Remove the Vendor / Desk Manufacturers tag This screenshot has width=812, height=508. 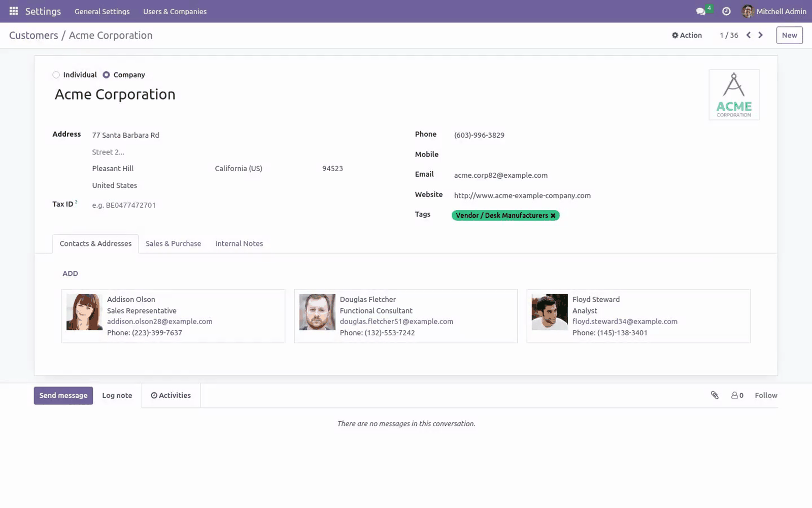point(553,215)
